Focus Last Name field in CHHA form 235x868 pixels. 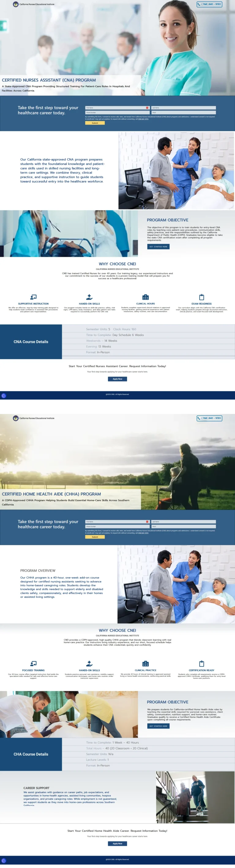tap(184, 522)
